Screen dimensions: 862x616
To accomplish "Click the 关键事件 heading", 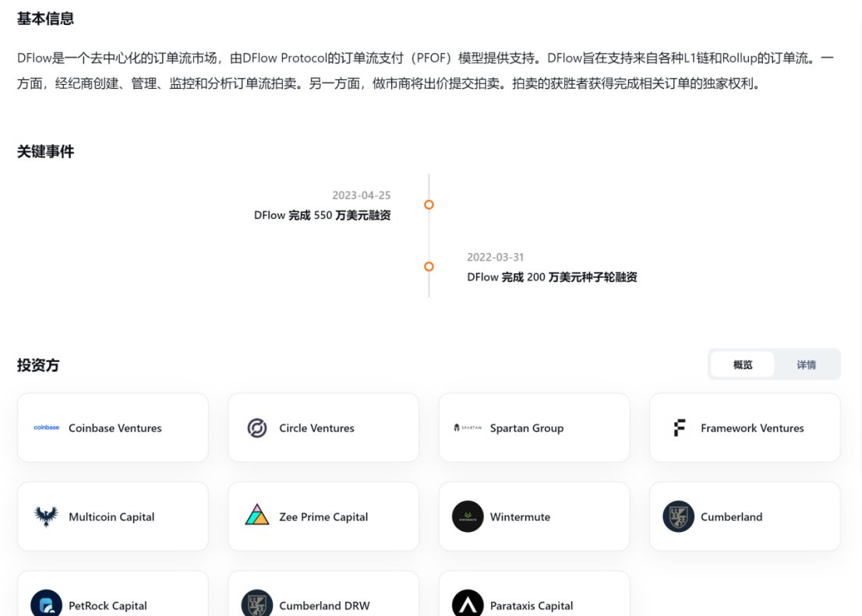I will coord(45,152).
